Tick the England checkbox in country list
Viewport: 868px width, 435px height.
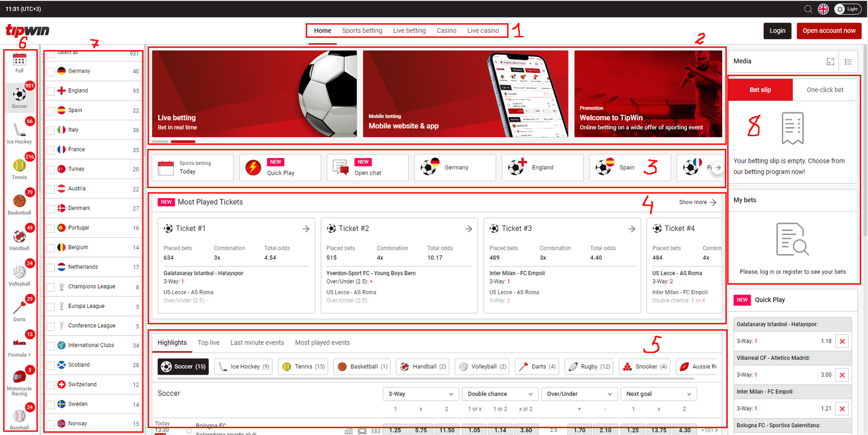[51, 91]
